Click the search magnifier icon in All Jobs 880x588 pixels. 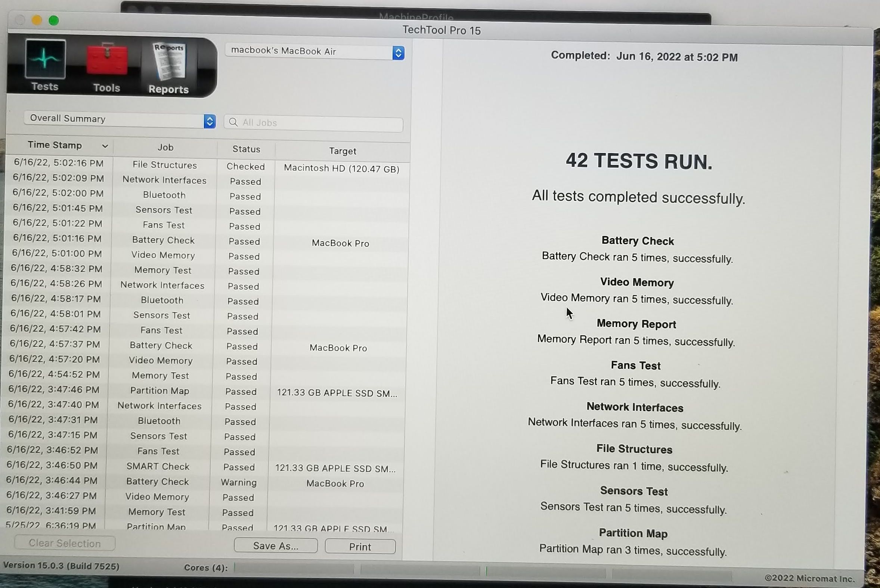tap(233, 122)
